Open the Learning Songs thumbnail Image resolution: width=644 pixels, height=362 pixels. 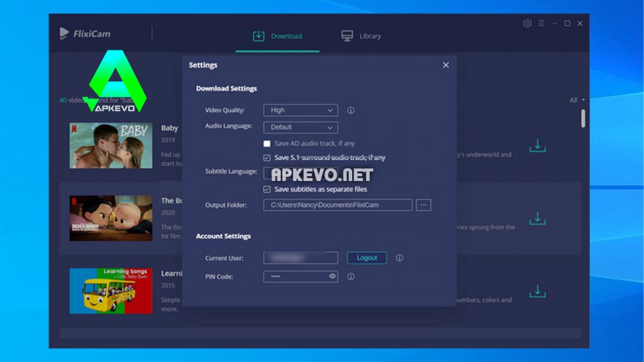coord(111,291)
